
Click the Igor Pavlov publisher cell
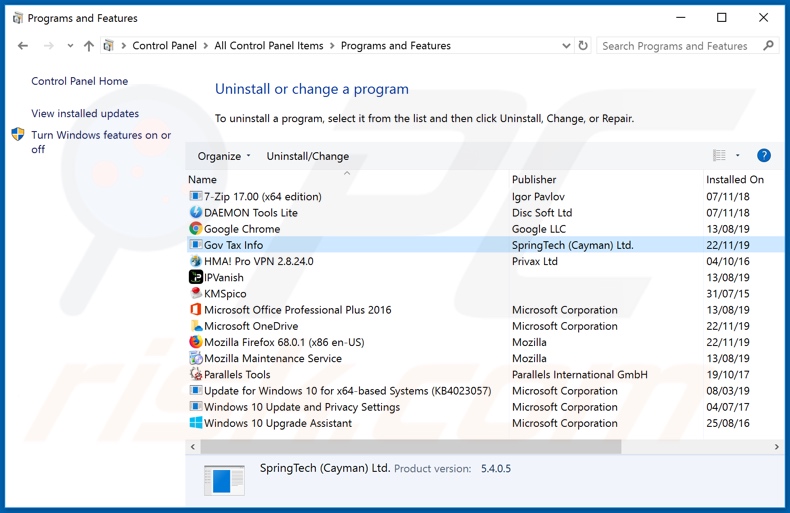click(x=538, y=197)
